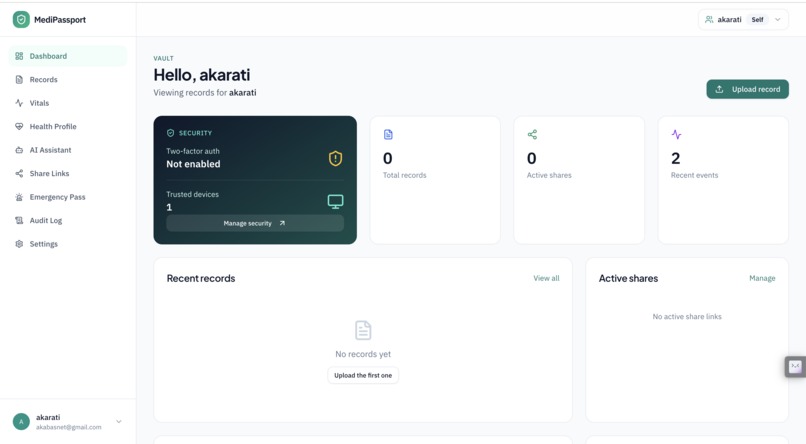Open the Vitals section
806x444 pixels.
point(68,103)
